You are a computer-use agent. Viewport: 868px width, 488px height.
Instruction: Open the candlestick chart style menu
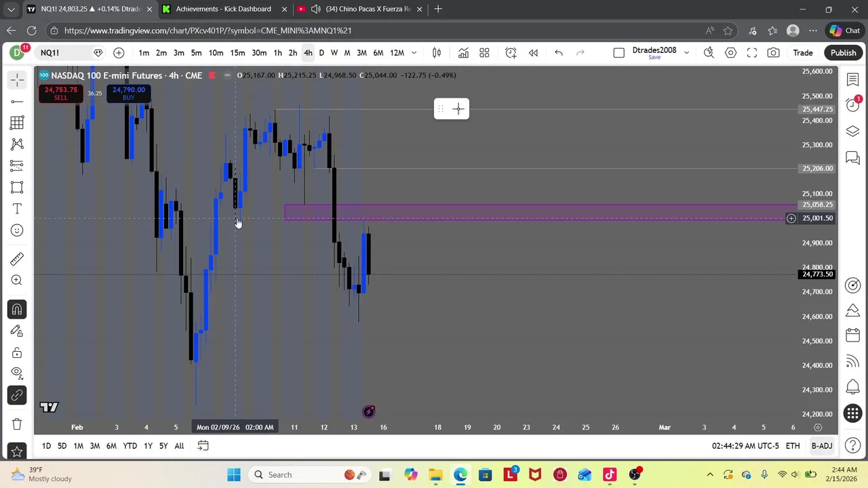coord(437,53)
